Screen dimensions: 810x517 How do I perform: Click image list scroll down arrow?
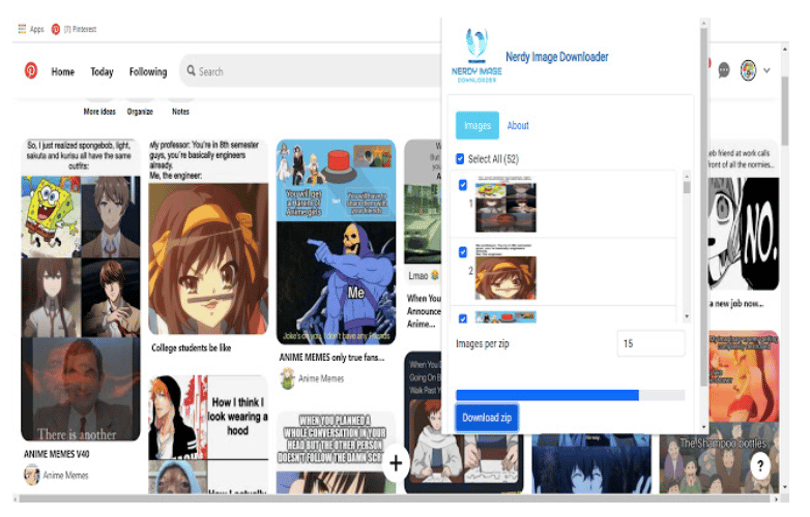[687, 316]
